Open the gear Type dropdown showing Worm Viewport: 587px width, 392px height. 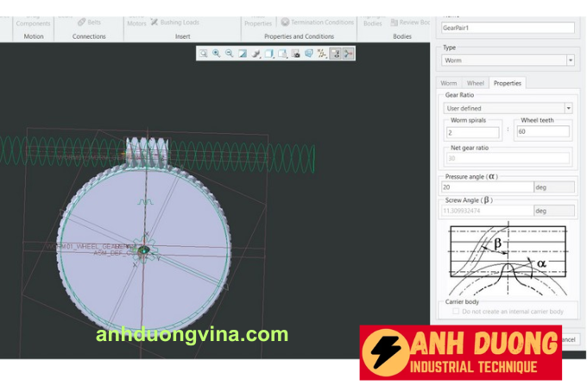pyautogui.click(x=507, y=60)
